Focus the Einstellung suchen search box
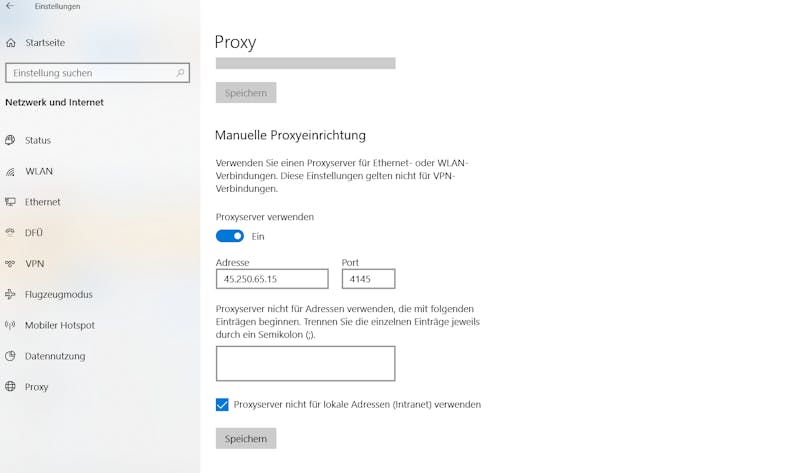 click(x=97, y=73)
